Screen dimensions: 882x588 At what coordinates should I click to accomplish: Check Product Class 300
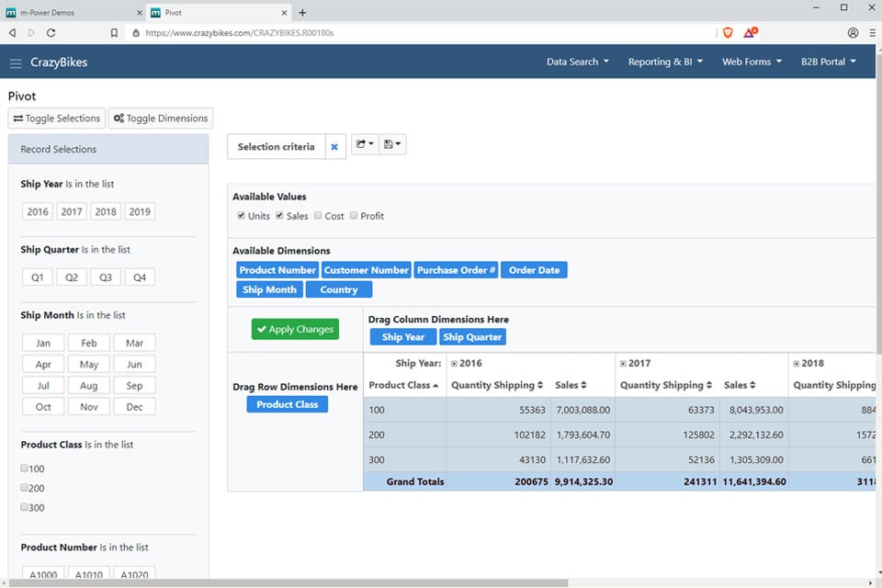[x=24, y=507]
